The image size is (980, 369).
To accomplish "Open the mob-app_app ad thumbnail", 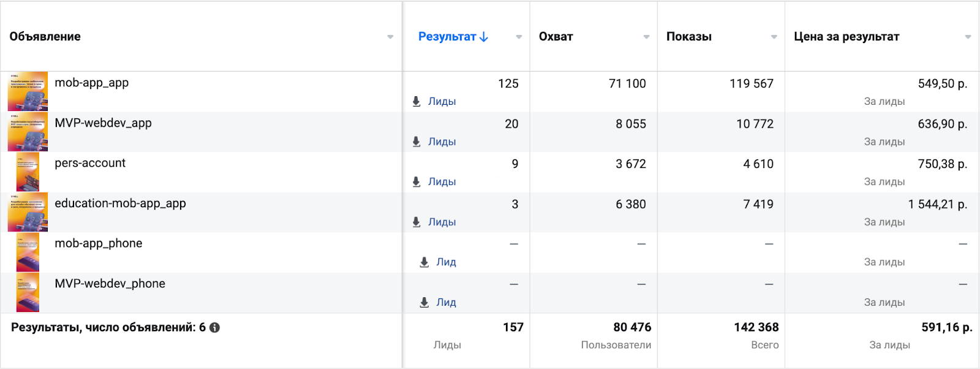I will tap(28, 92).
